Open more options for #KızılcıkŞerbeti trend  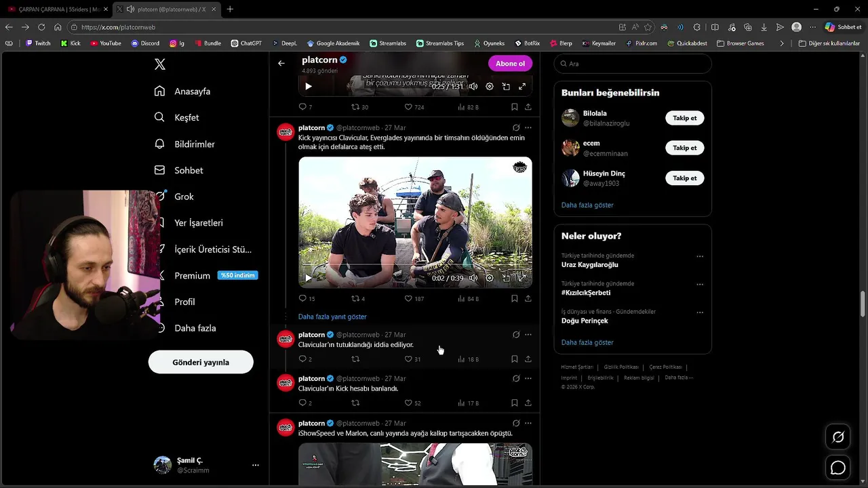point(700,285)
